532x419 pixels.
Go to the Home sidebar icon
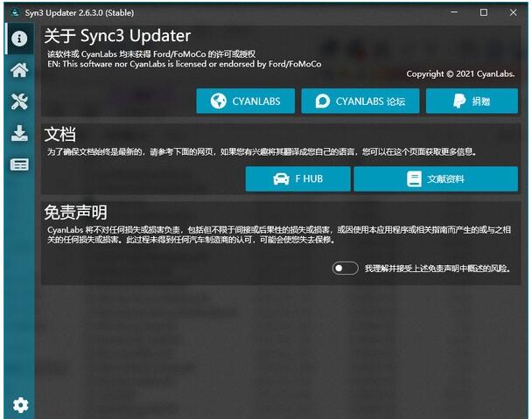19,70
